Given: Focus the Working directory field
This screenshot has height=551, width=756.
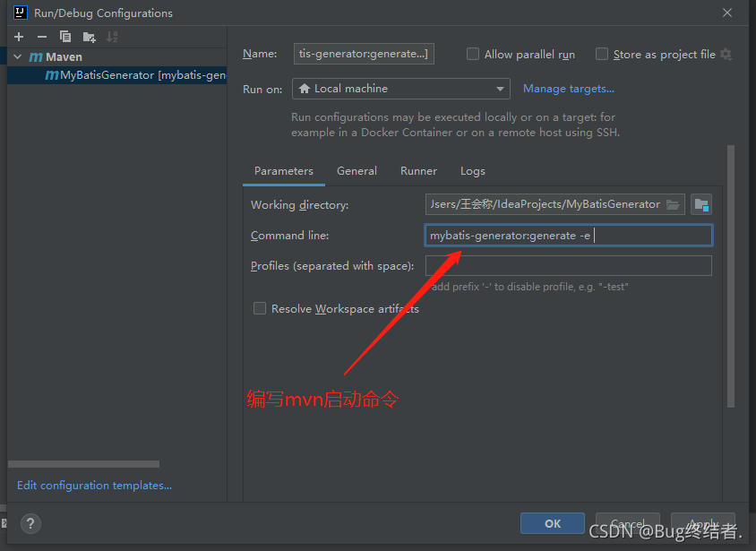Looking at the screenshot, I should [554, 204].
